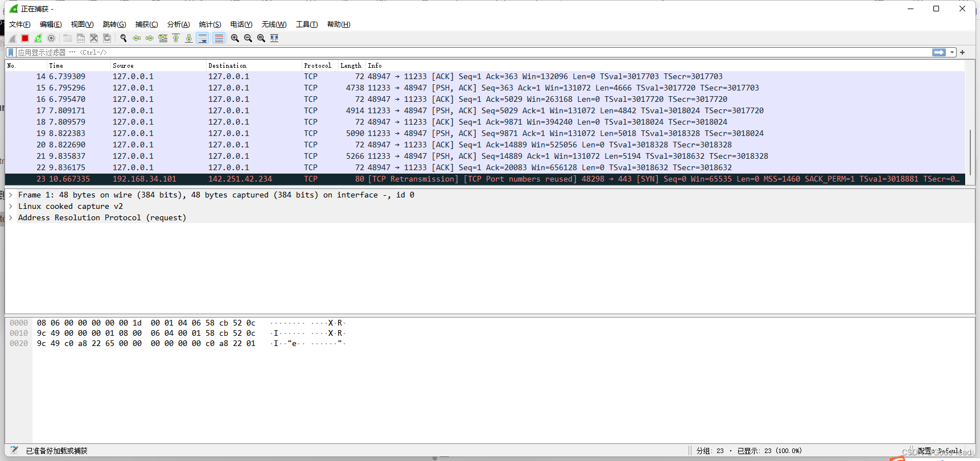
Task: Expand the Frame 1 tree node
Action: coord(10,195)
